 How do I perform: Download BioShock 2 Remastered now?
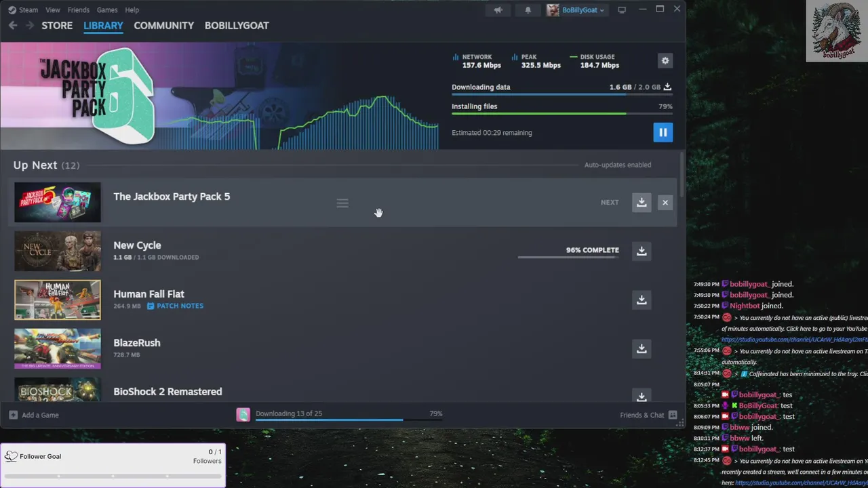click(x=642, y=395)
